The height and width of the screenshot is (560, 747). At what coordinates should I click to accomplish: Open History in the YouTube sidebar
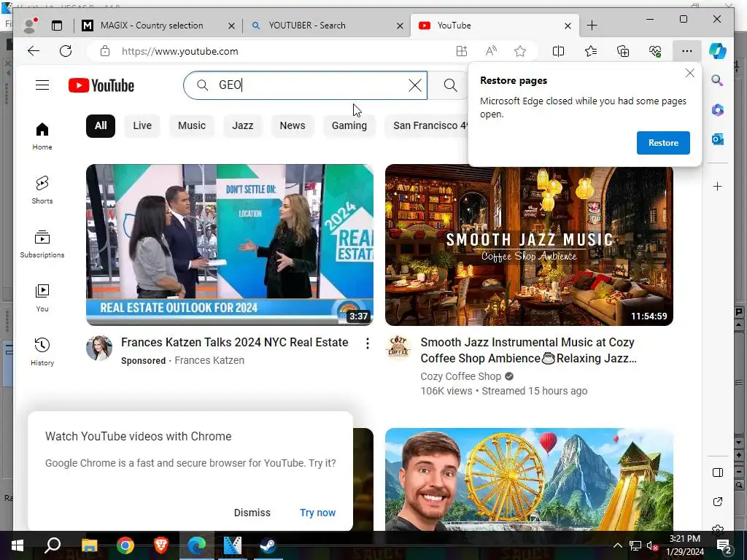pos(42,352)
